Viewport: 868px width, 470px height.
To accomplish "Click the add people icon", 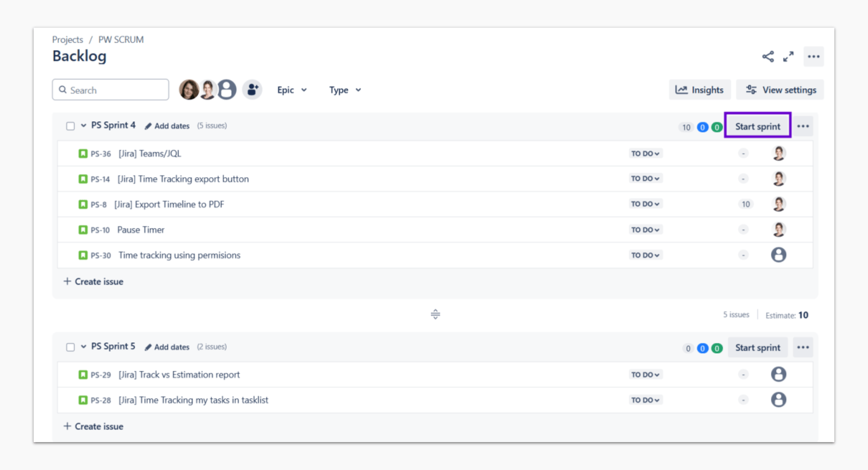I will coord(252,90).
